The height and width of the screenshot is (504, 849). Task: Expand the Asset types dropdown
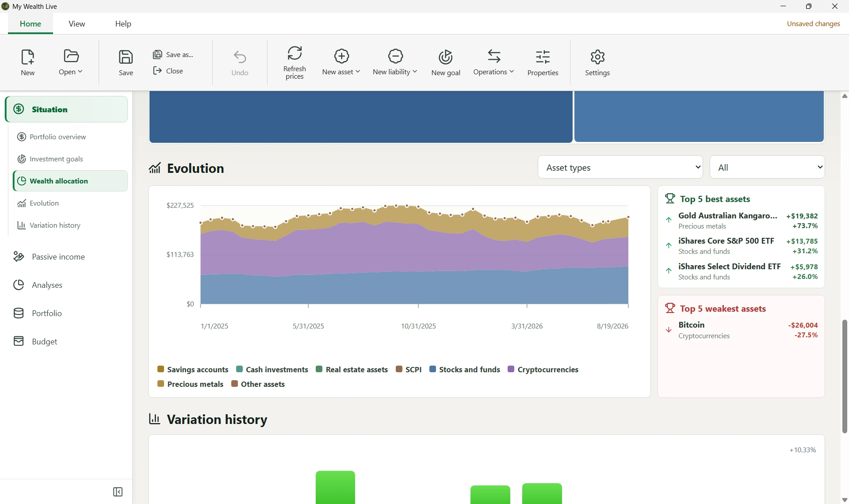[x=620, y=167]
